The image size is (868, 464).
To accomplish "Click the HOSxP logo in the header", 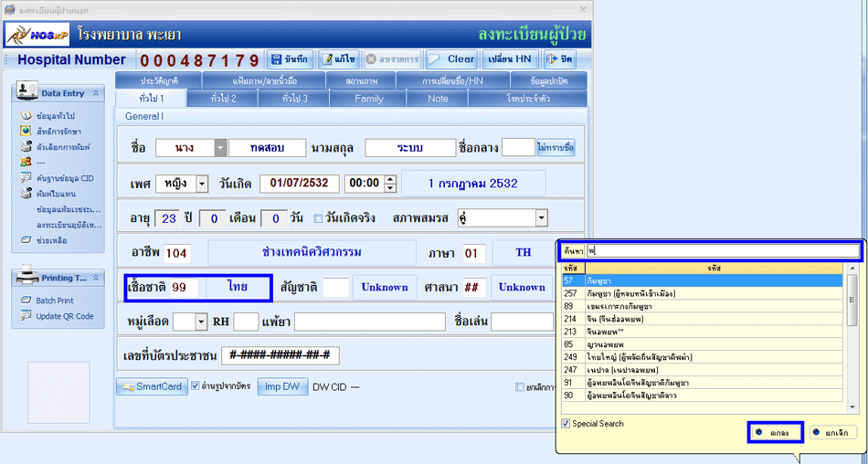I will pyautogui.click(x=37, y=35).
